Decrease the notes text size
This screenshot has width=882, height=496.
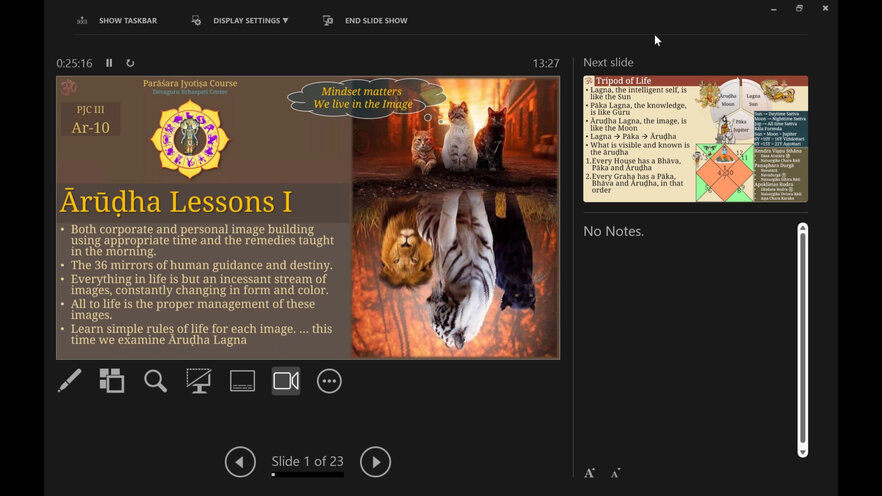615,473
